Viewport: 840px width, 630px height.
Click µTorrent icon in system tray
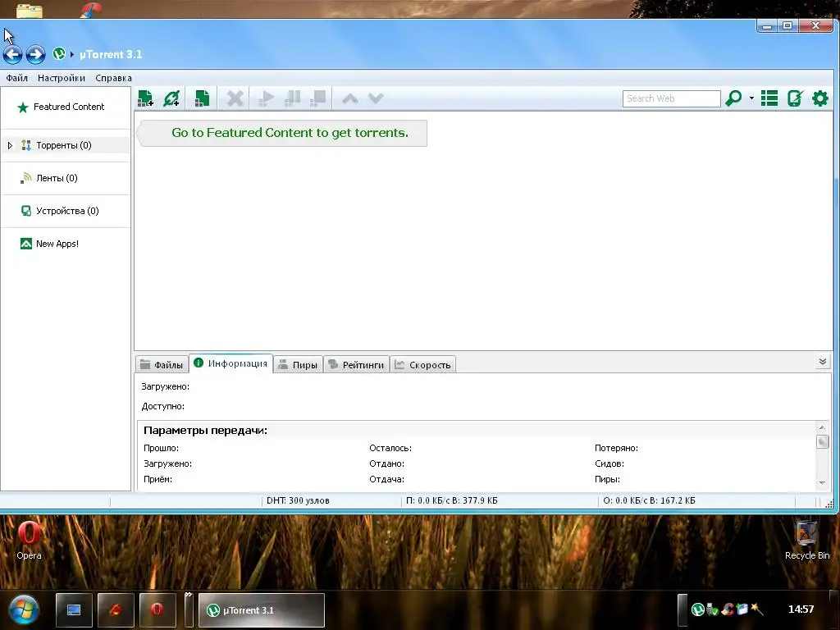point(697,609)
